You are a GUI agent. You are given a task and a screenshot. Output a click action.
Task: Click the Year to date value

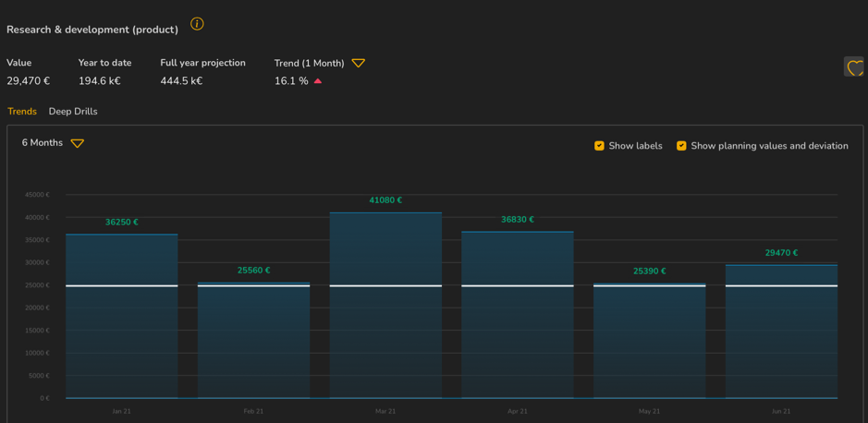(x=99, y=81)
